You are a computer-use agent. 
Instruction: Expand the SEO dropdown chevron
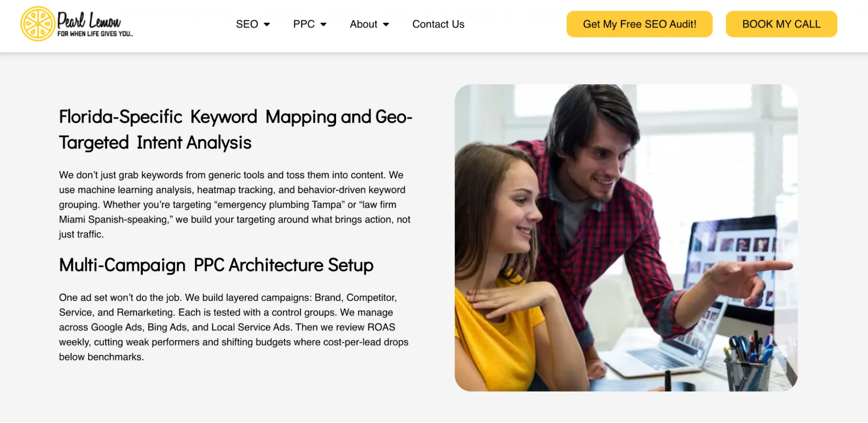pyautogui.click(x=267, y=25)
